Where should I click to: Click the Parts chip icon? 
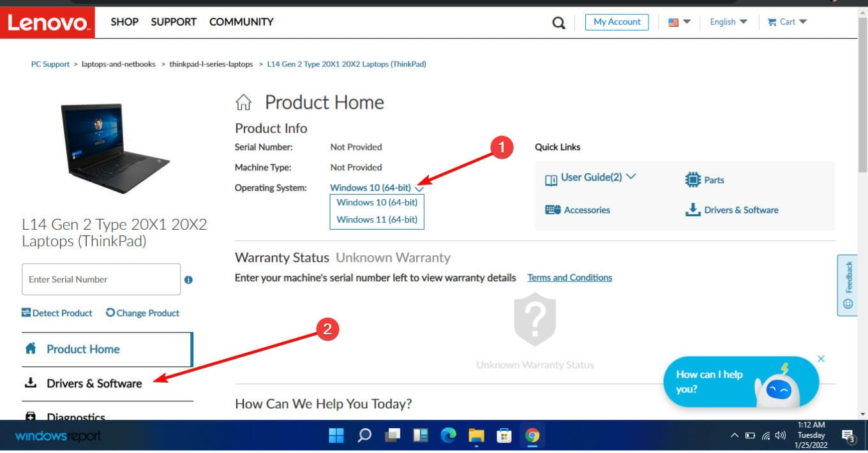(x=692, y=179)
